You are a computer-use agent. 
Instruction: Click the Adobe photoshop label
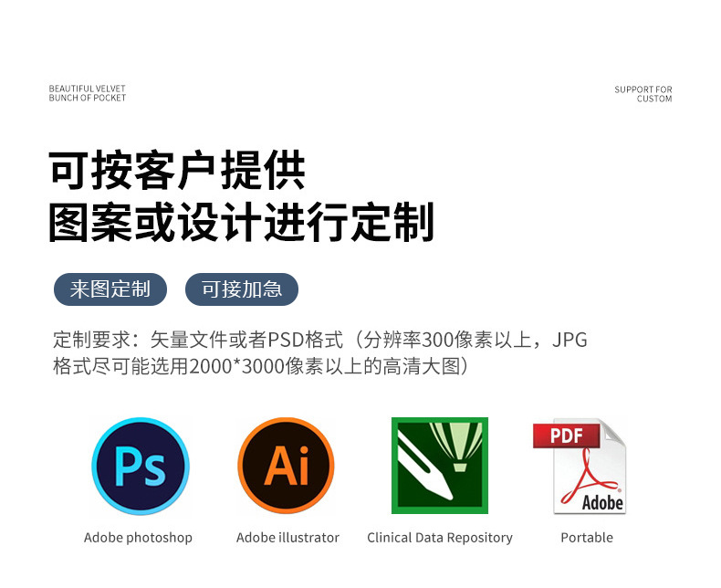pyautogui.click(x=138, y=538)
